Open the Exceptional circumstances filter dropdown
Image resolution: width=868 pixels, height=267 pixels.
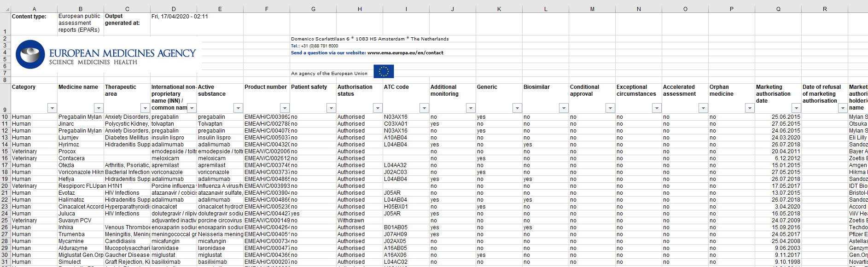(x=657, y=108)
